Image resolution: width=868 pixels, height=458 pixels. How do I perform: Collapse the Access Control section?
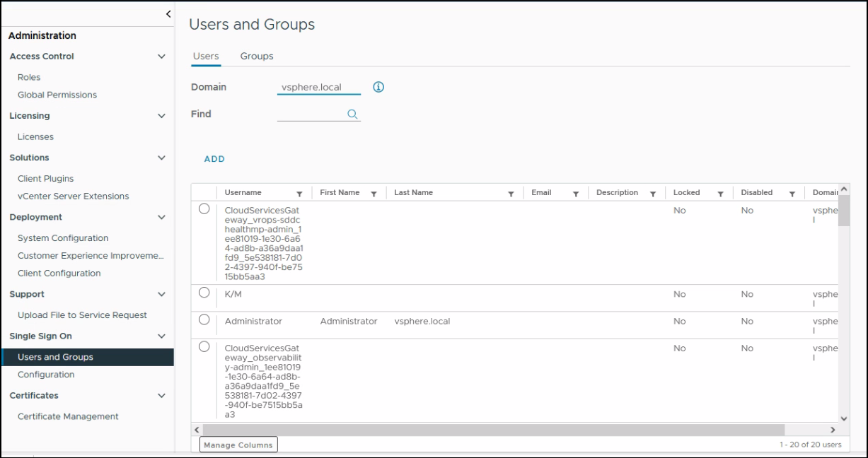(x=163, y=56)
